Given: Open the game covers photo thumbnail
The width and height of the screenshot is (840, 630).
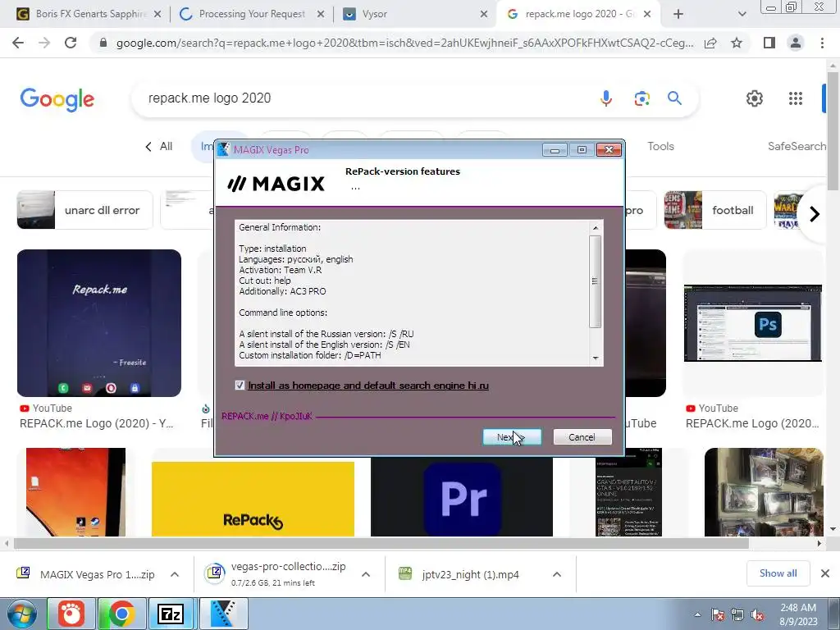Looking at the screenshot, I should tap(764, 492).
